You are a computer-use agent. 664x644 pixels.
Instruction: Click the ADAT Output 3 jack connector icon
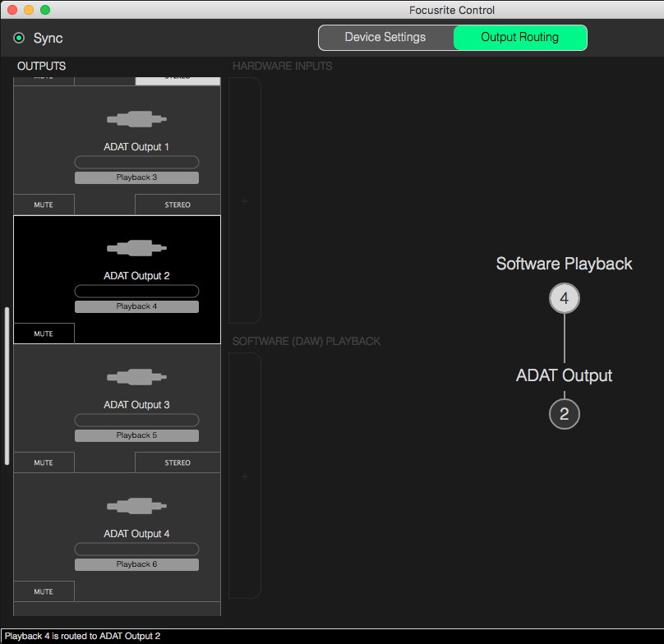click(x=136, y=376)
